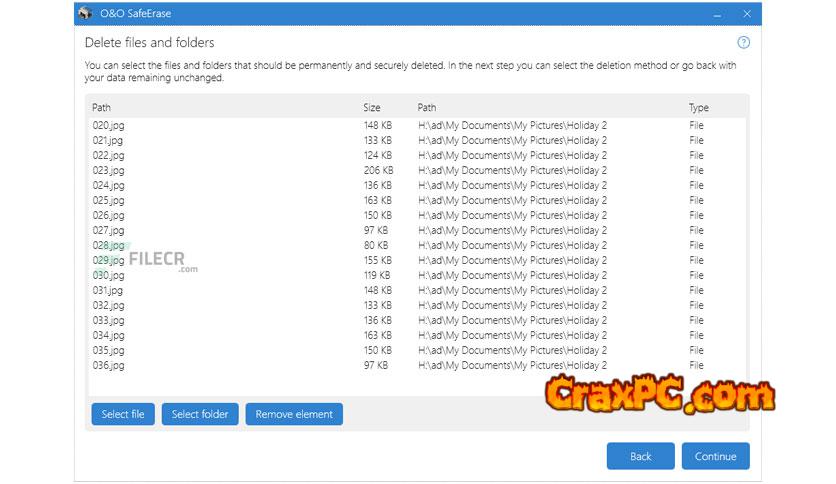The image size is (836, 484).
Task: Click the 206 KB size cell
Action: click(x=379, y=170)
